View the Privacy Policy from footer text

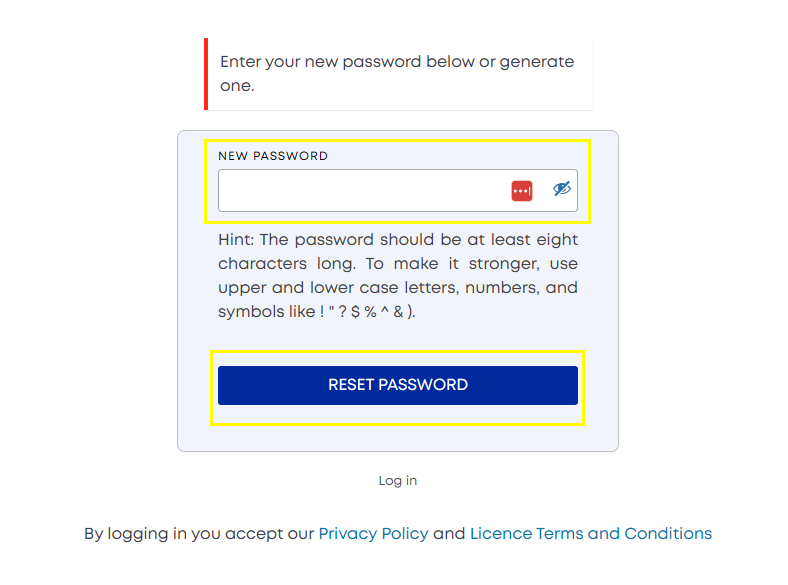pyautogui.click(x=373, y=533)
